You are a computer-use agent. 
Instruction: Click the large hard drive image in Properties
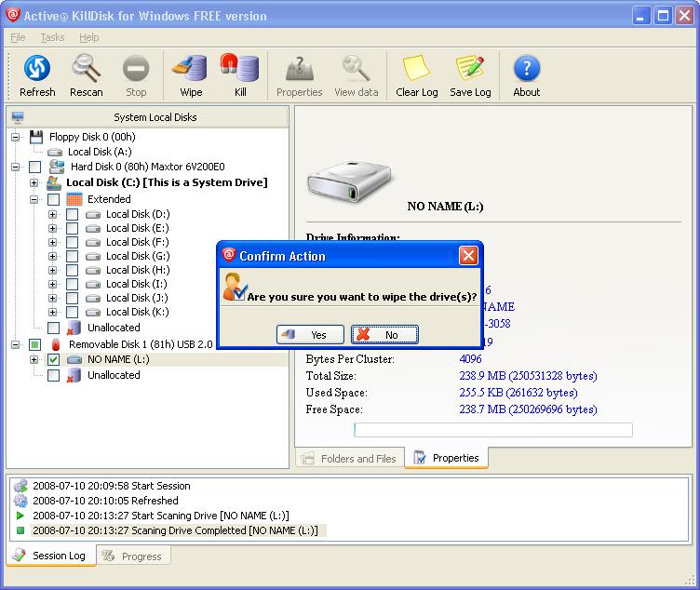[x=349, y=181]
